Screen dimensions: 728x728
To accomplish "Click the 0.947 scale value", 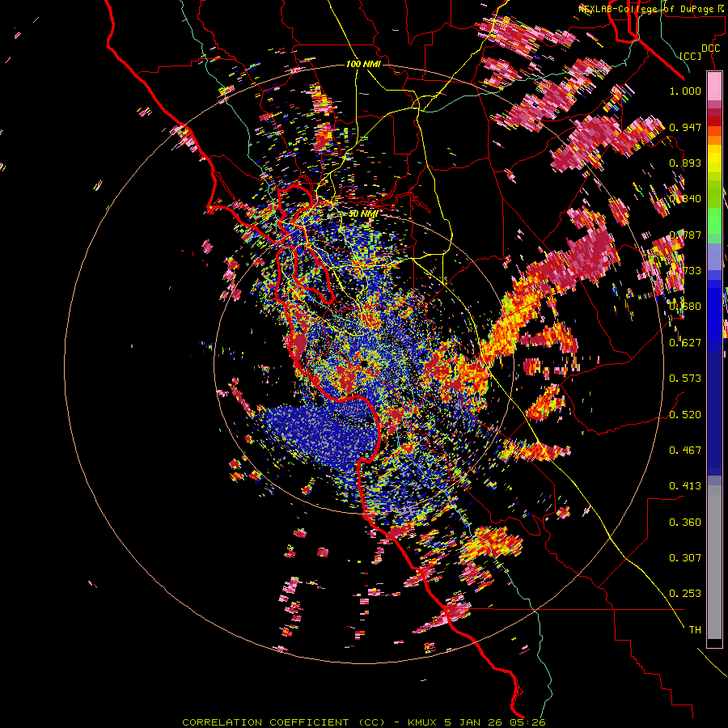I will coord(685,127).
